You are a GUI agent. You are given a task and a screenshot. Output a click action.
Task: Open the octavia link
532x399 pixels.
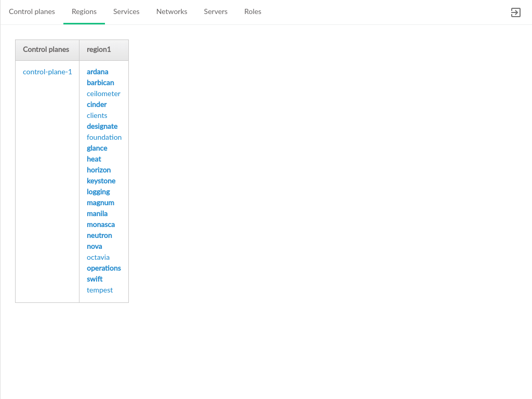click(98, 257)
